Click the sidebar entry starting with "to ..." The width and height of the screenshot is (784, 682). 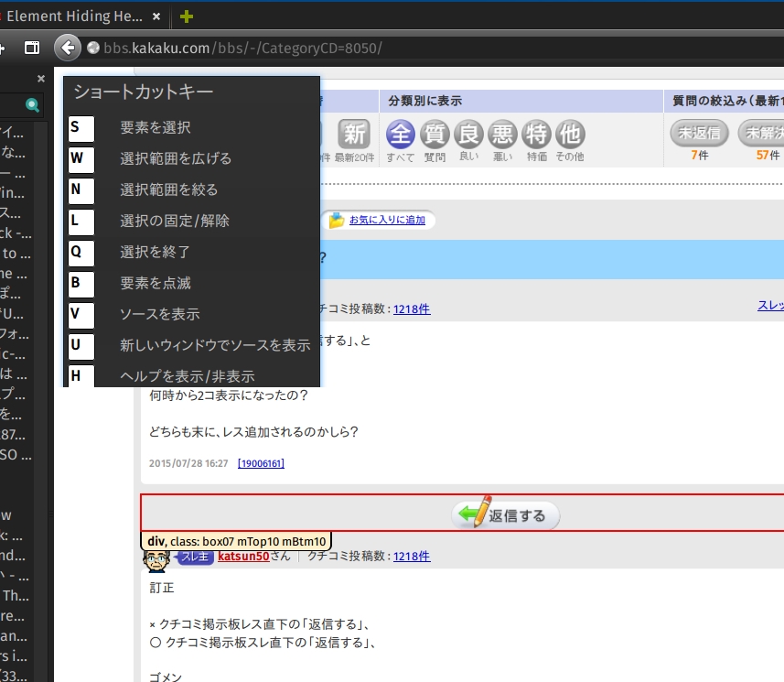pyautogui.click(x=16, y=254)
